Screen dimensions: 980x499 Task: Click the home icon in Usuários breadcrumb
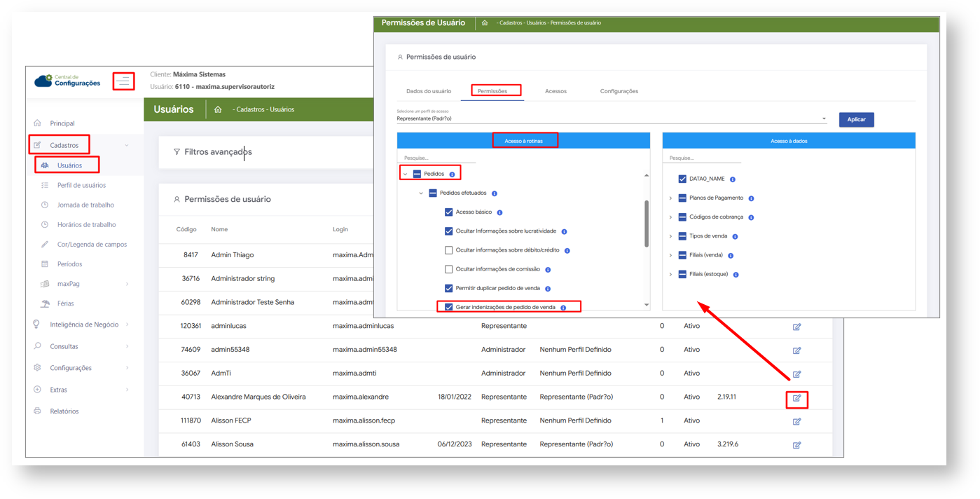click(218, 110)
